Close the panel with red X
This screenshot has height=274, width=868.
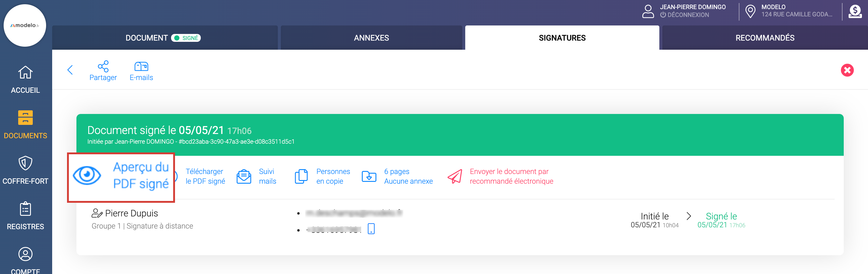(x=847, y=70)
